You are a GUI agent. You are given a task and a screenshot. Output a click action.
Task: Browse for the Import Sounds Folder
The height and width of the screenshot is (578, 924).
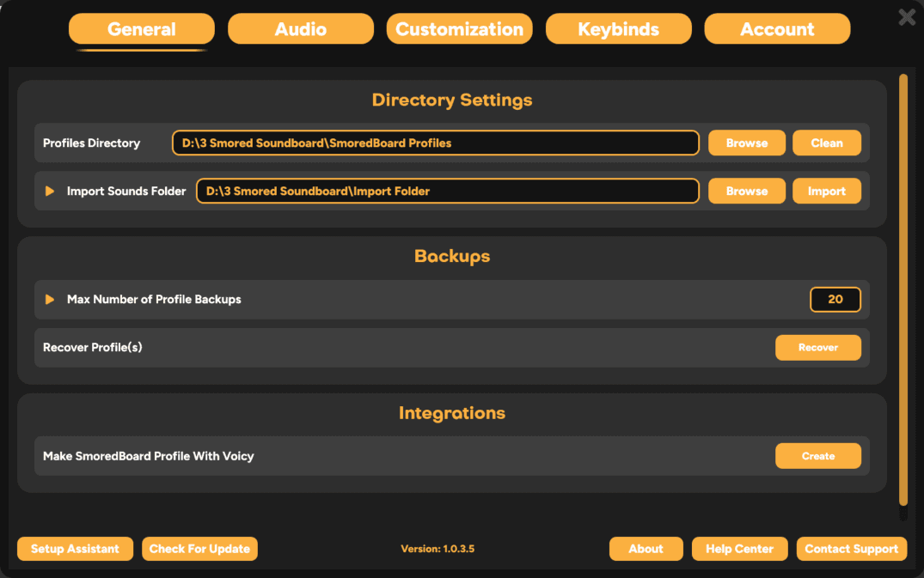[746, 191]
